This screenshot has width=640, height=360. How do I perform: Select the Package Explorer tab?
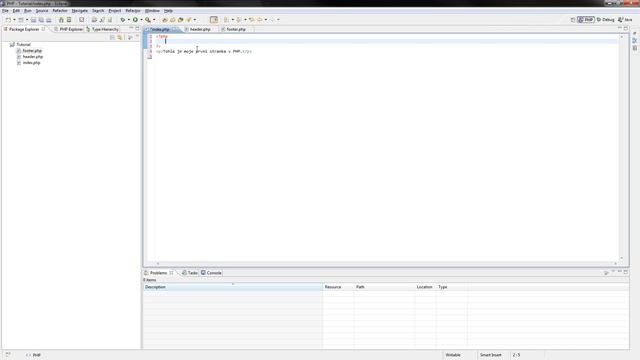pyautogui.click(x=24, y=29)
